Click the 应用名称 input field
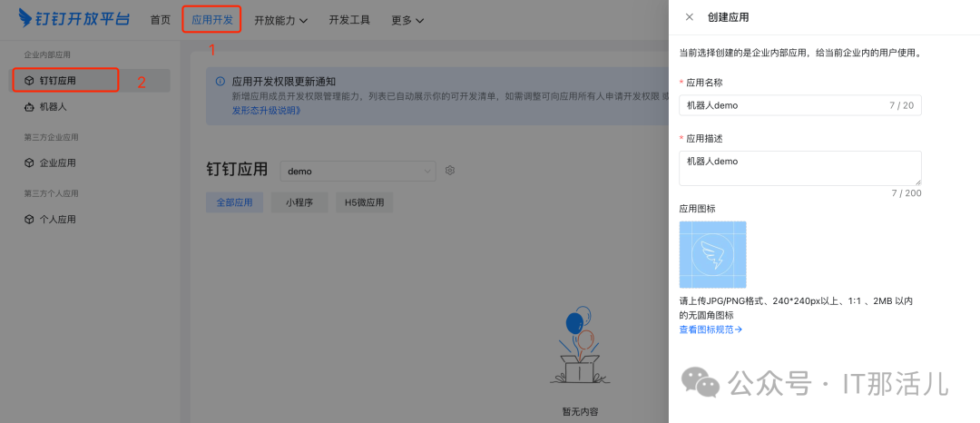Viewport: 980px width, 423px height. [x=800, y=105]
